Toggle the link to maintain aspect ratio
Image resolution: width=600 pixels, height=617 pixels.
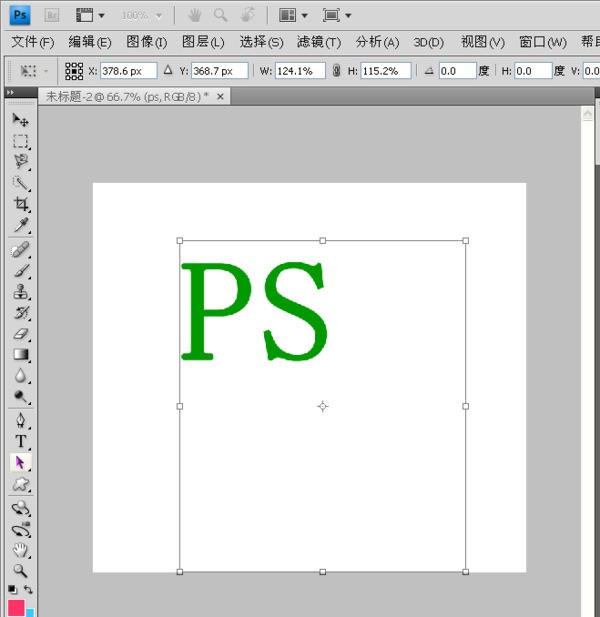click(x=336, y=71)
